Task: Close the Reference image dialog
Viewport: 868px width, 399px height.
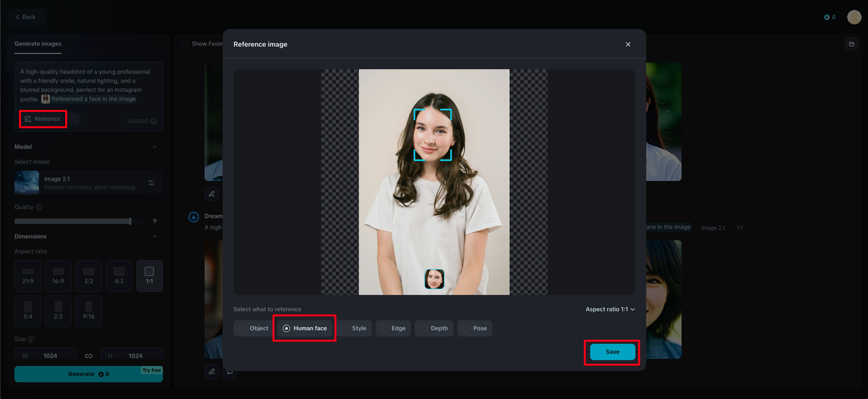Action: coord(628,44)
